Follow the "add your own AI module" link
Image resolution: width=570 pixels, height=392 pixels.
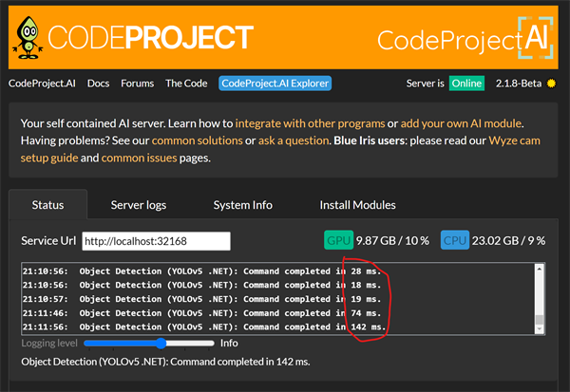(461, 123)
